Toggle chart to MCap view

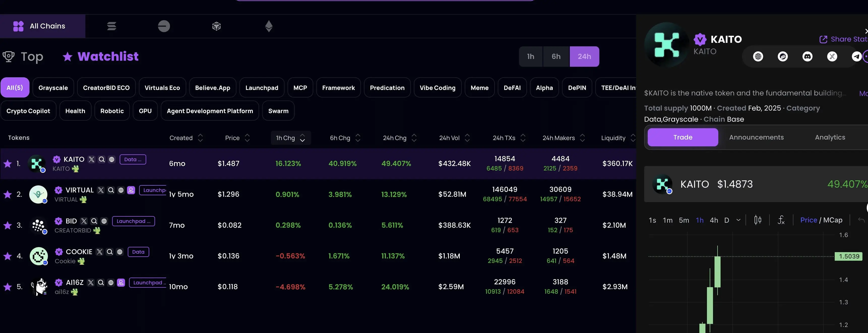[833, 220]
